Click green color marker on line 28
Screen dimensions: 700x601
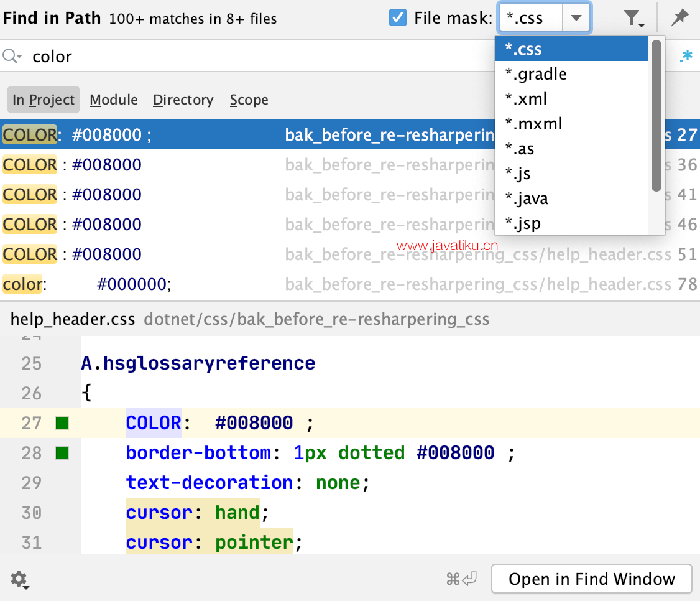click(62, 454)
